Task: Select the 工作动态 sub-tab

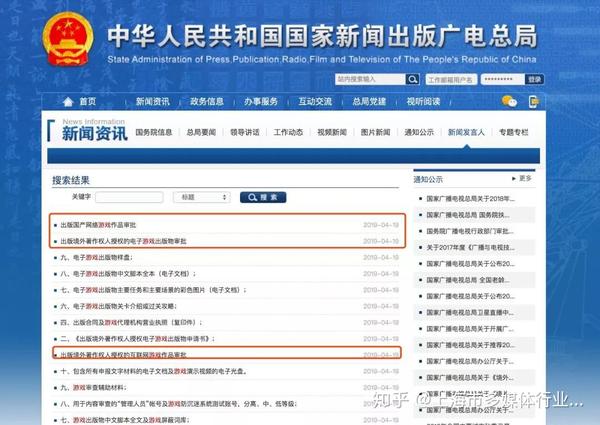Action: [288, 132]
